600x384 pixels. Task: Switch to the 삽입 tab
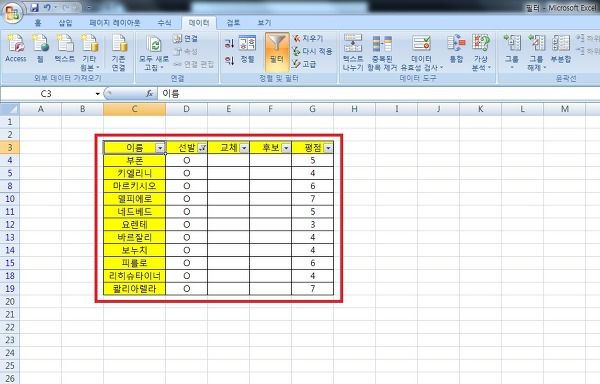[x=65, y=23]
